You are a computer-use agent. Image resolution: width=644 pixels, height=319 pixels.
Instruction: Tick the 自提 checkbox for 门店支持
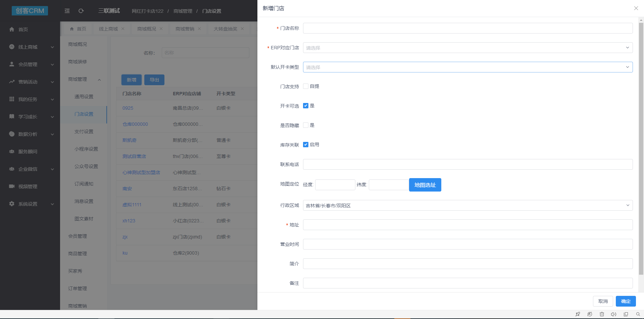coord(306,86)
